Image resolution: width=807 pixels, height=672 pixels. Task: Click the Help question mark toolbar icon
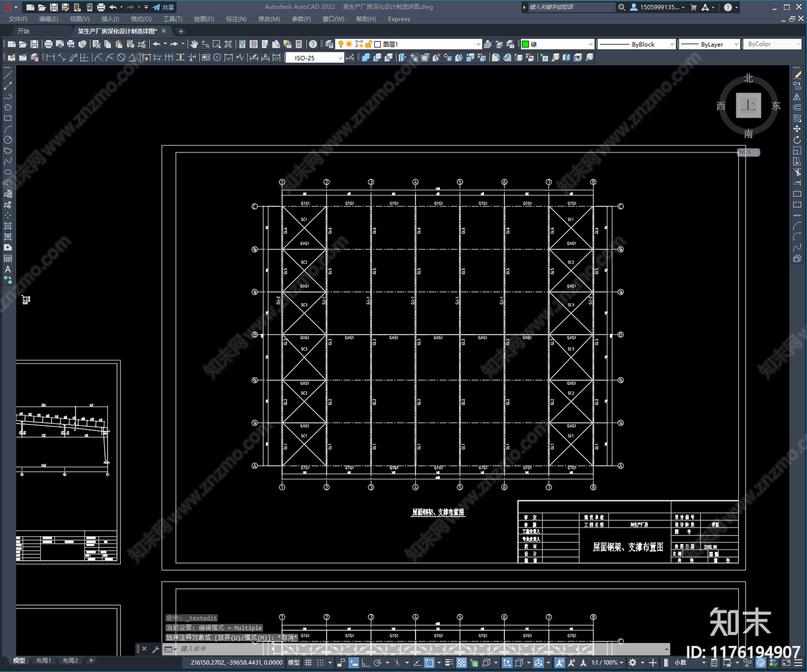pos(313,44)
